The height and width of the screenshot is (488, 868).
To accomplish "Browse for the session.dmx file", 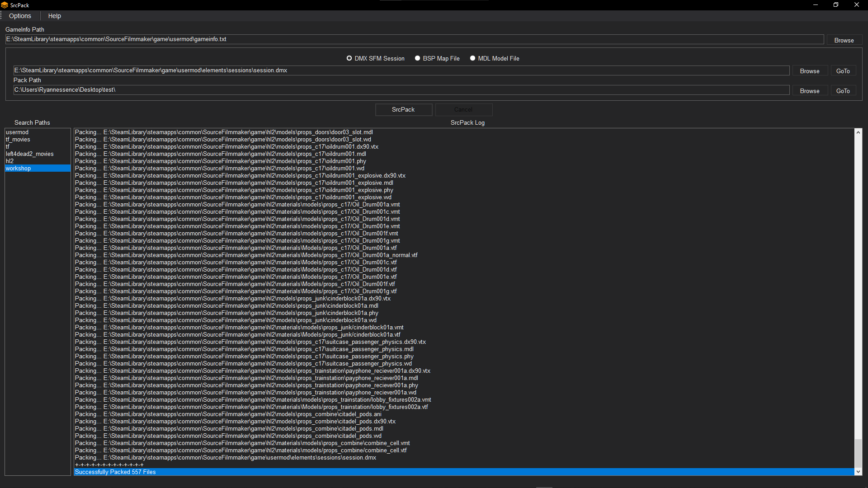I will pyautogui.click(x=809, y=71).
